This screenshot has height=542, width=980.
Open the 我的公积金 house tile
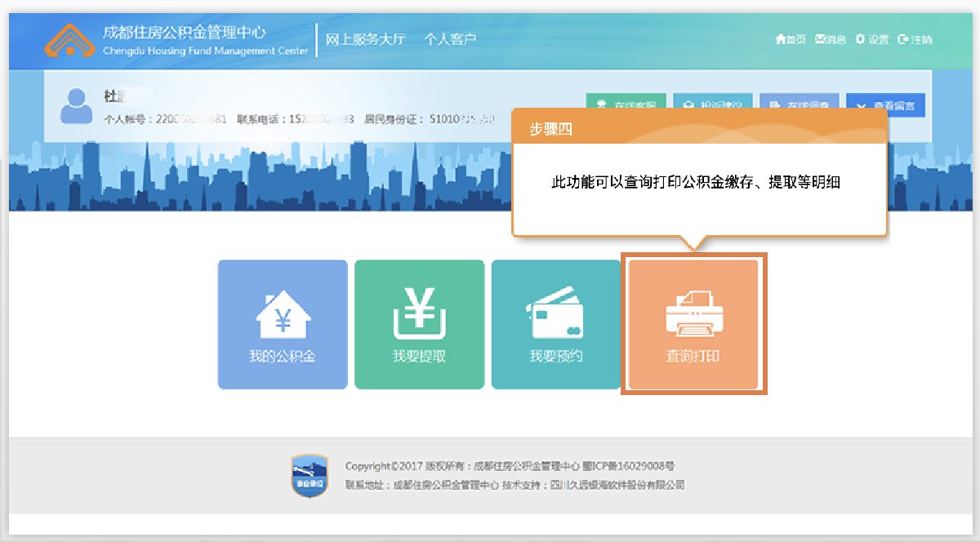(x=283, y=324)
